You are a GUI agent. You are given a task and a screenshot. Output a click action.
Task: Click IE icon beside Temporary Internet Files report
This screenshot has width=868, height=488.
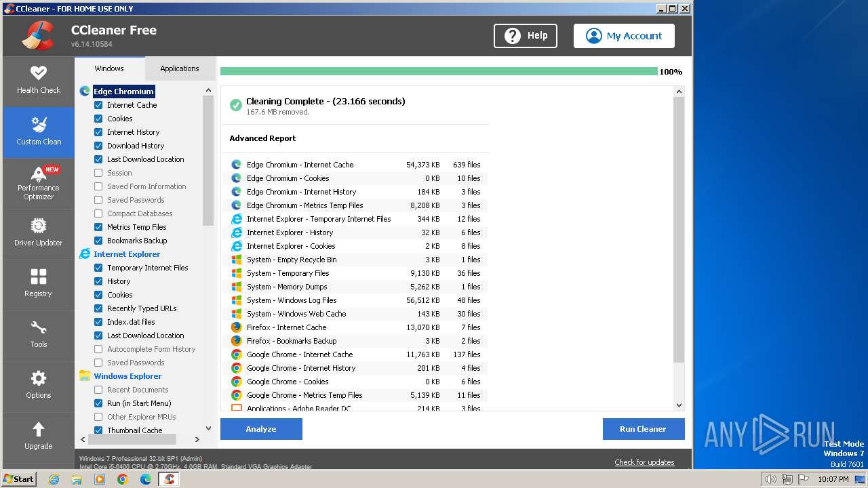point(237,219)
